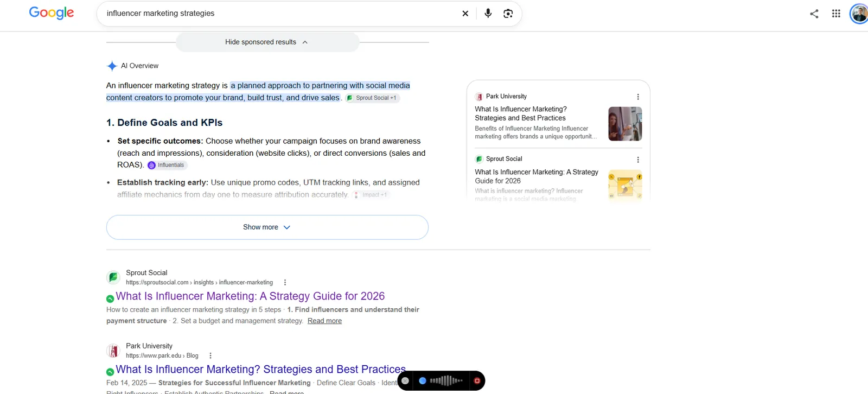
Task: Open Park University card options menu
Action: pos(638,97)
